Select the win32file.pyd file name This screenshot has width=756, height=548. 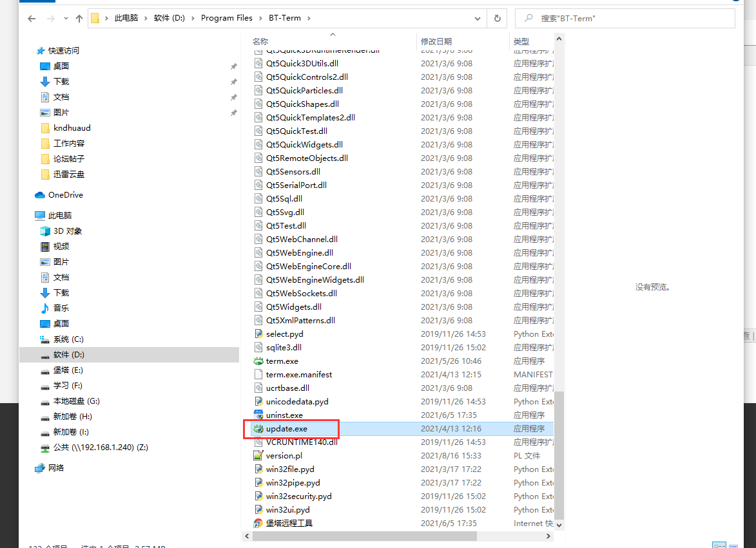(290, 469)
